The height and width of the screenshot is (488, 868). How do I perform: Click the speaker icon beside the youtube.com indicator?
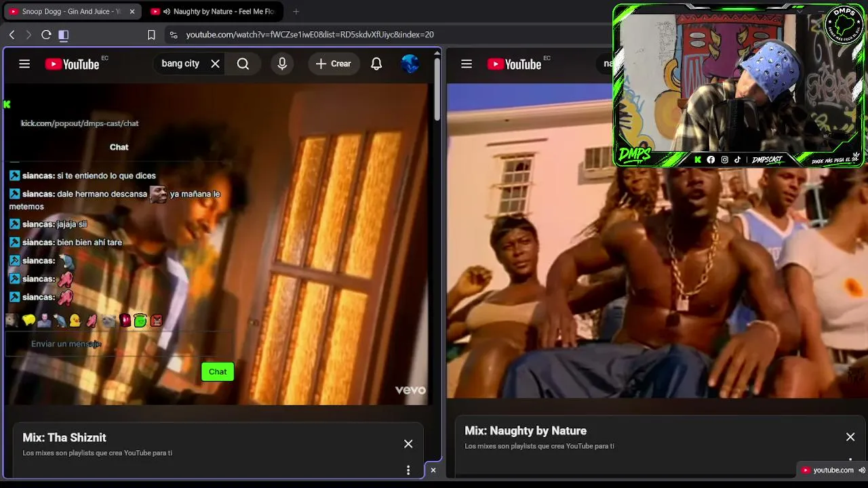point(862,470)
